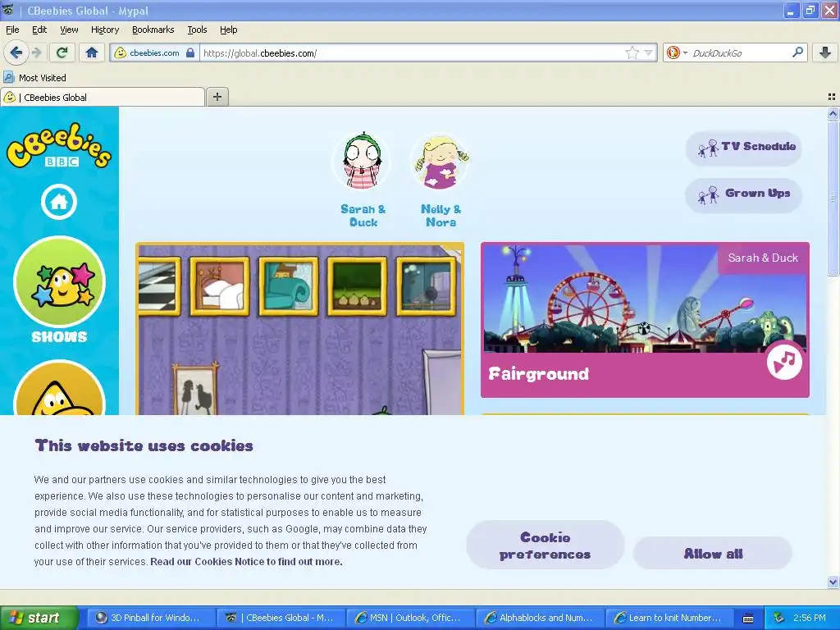Open the Bookmarks menu

[x=153, y=30]
